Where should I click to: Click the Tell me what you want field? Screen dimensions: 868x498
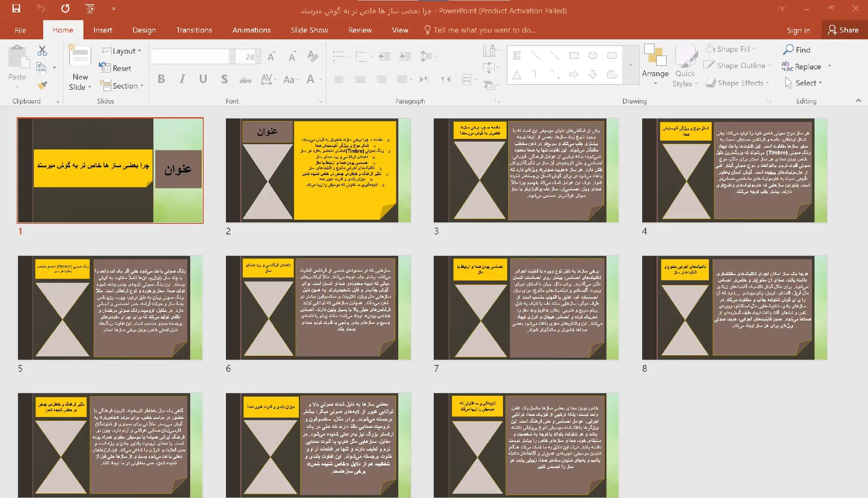click(480, 30)
